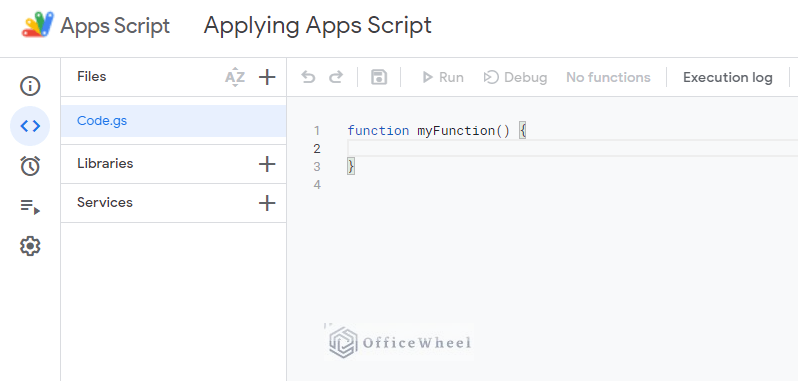Click the Redo arrow in toolbar
Viewport: 798px width, 381px height.
pyautogui.click(x=336, y=77)
